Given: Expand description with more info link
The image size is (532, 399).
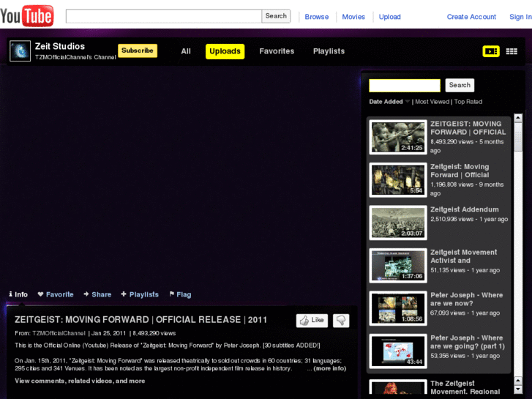Looking at the screenshot, I should (329, 368).
